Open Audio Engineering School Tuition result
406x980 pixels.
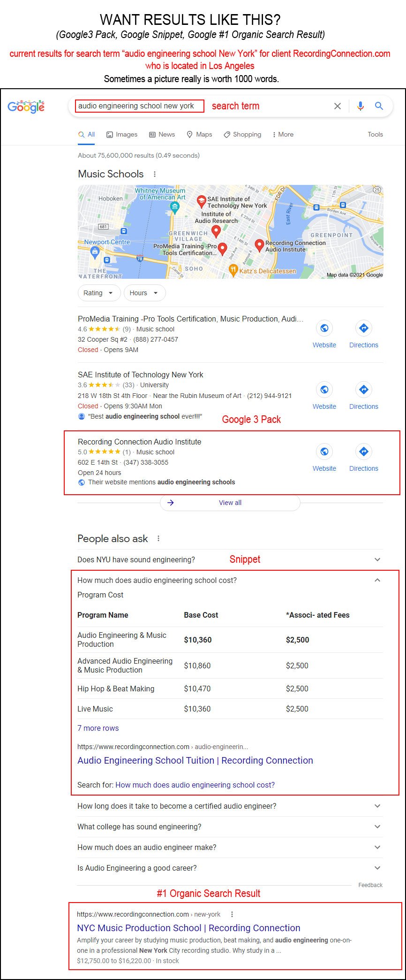click(195, 760)
